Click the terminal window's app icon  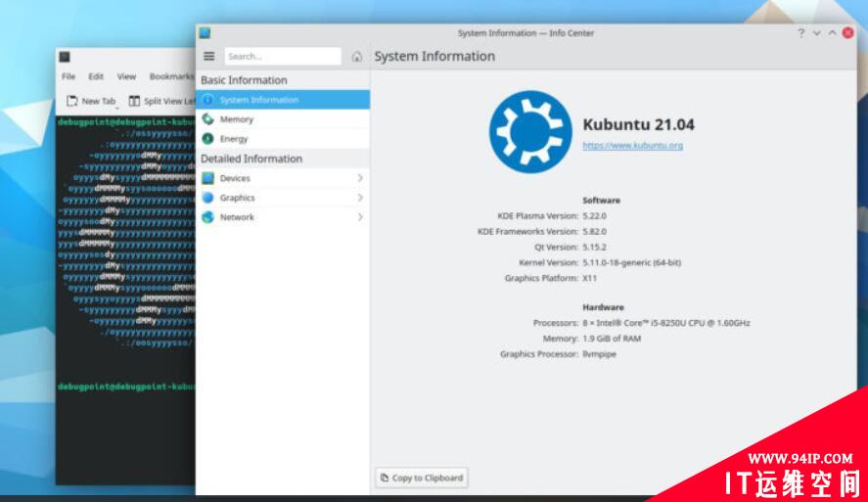tap(65, 57)
